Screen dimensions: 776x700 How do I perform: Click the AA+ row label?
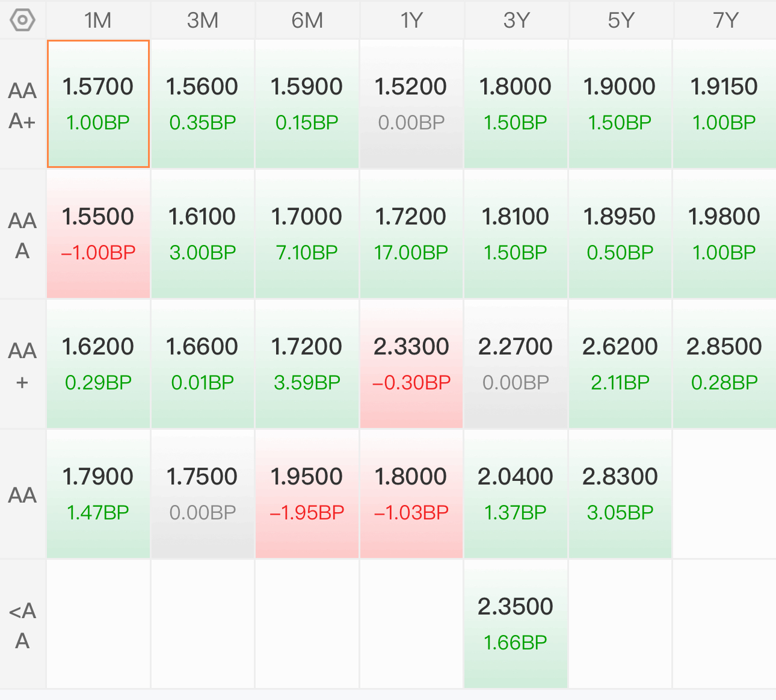tap(23, 365)
